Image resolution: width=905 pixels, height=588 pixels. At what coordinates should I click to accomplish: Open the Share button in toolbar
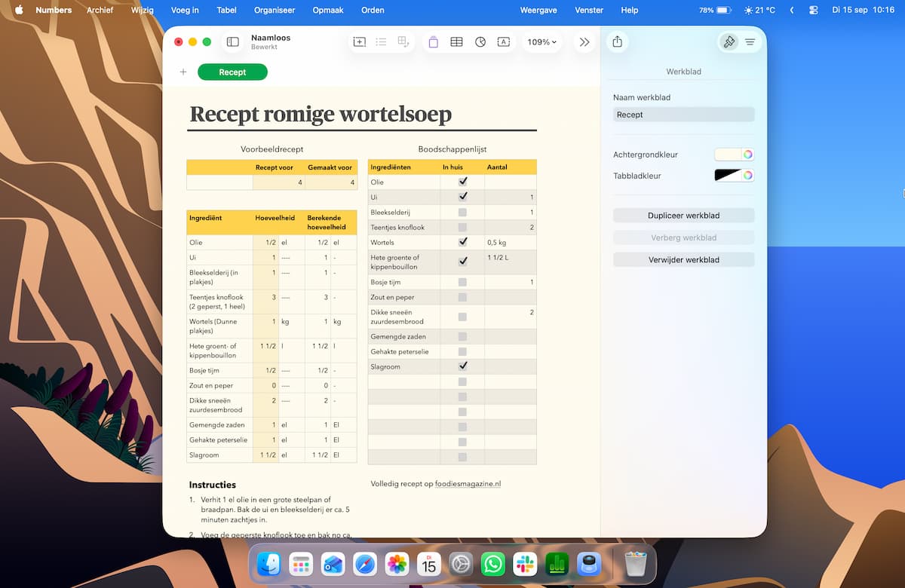(x=618, y=41)
